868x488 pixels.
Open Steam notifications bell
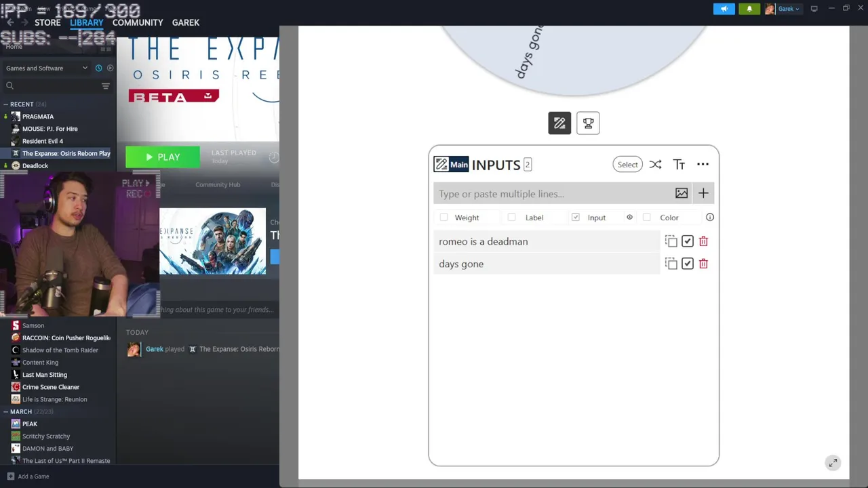tap(749, 9)
